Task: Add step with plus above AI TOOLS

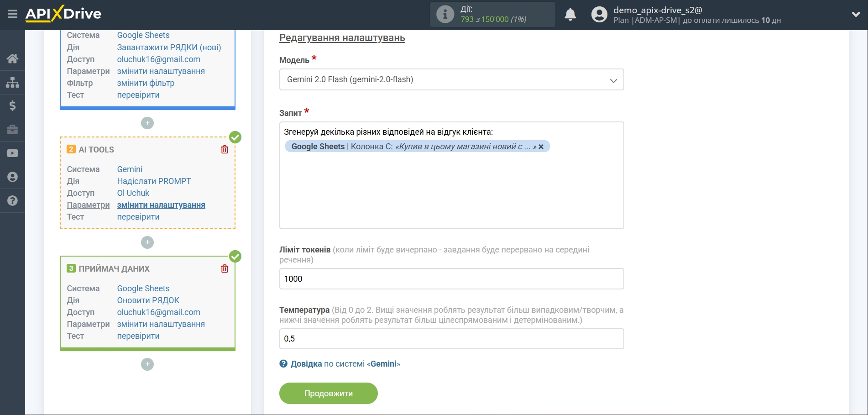Action: tap(147, 123)
